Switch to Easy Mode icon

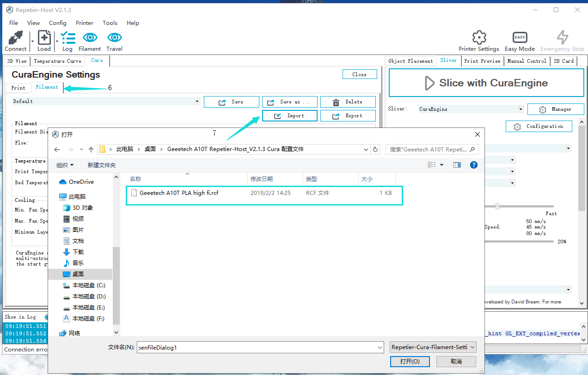tap(520, 38)
